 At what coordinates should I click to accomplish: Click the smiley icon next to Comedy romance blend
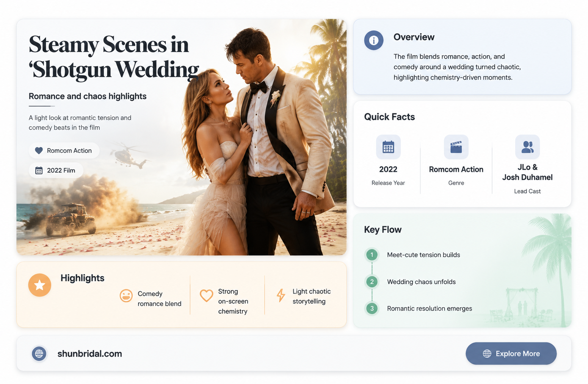point(126,296)
